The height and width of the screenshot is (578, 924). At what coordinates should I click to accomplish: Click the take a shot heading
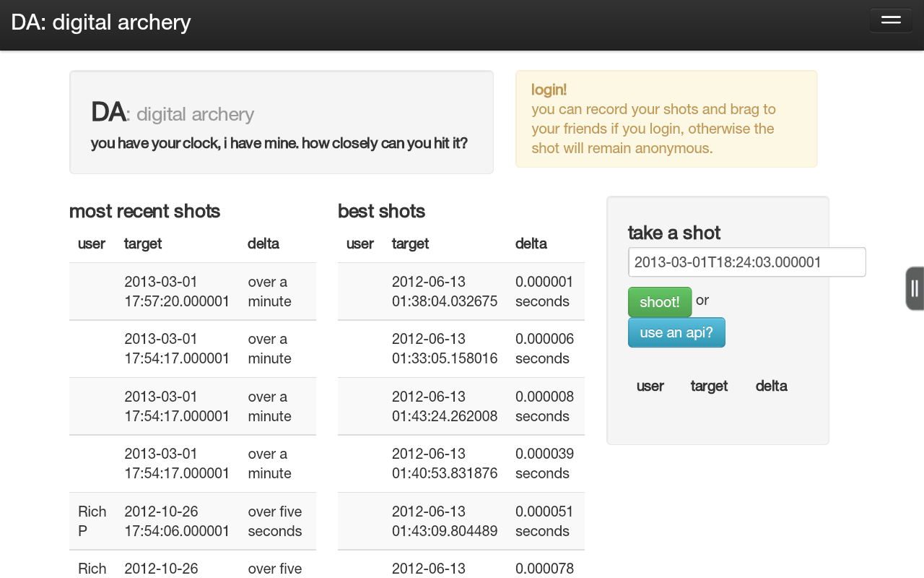tap(674, 233)
